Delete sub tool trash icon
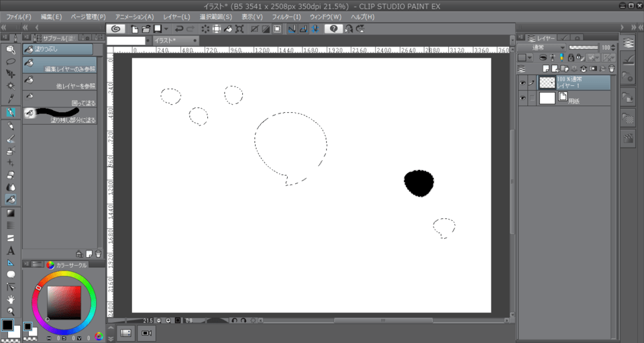Image resolution: width=644 pixels, height=343 pixels. click(x=98, y=254)
